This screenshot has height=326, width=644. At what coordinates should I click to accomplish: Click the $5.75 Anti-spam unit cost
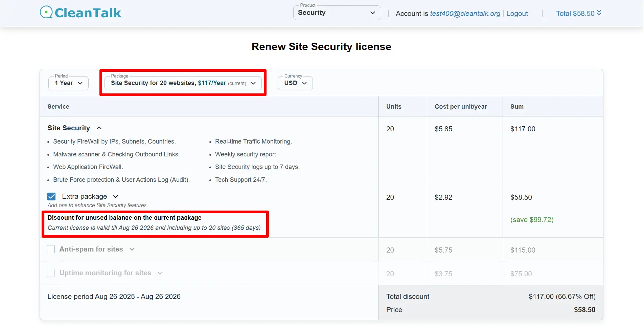(x=443, y=250)
